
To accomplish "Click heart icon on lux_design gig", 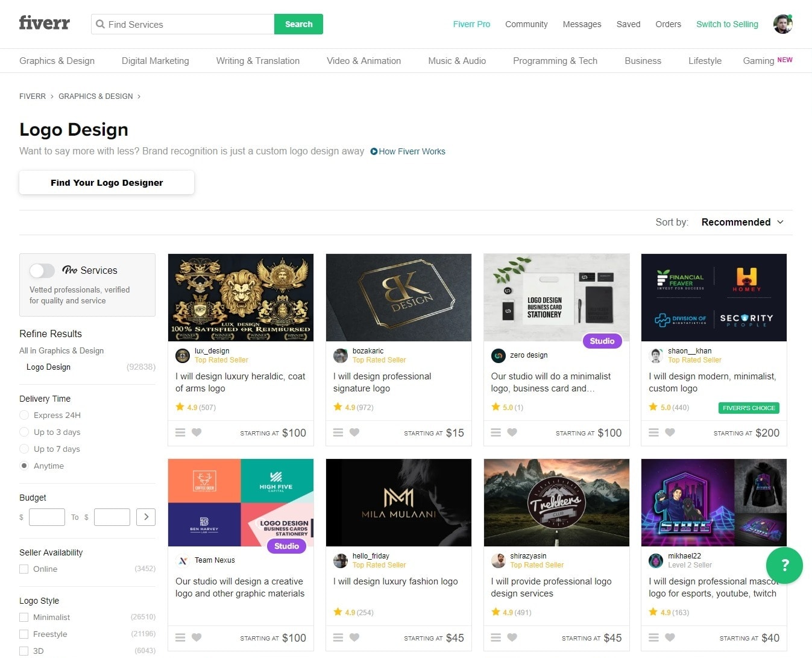I will tap(197, 432).
